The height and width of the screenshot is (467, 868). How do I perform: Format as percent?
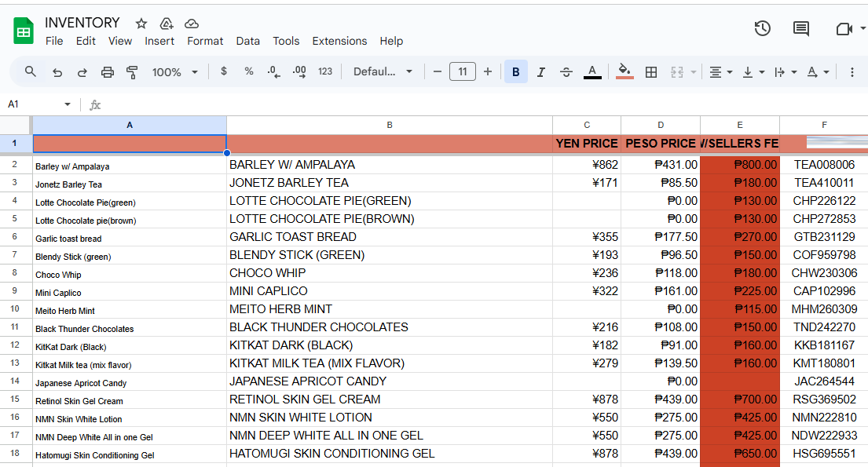(248, 71)
